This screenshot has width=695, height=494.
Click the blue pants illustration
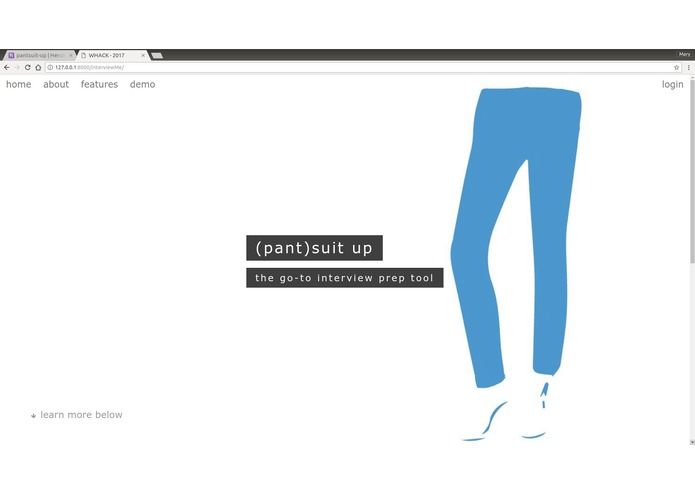tap(517, 263)
